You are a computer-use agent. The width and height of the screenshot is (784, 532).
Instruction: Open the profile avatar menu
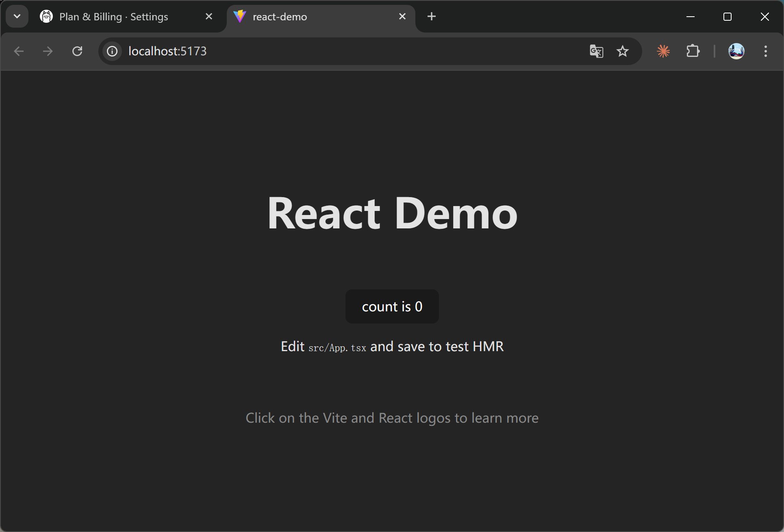736,51
